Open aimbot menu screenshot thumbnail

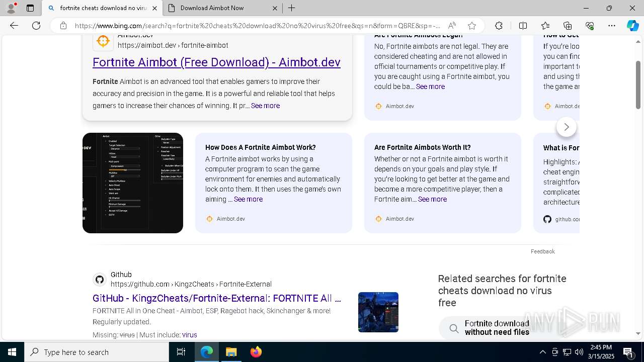point(133,183)
